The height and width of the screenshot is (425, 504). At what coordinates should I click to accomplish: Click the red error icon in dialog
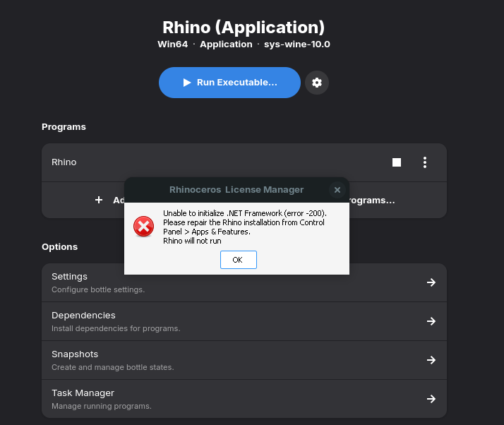coord(143,227)
